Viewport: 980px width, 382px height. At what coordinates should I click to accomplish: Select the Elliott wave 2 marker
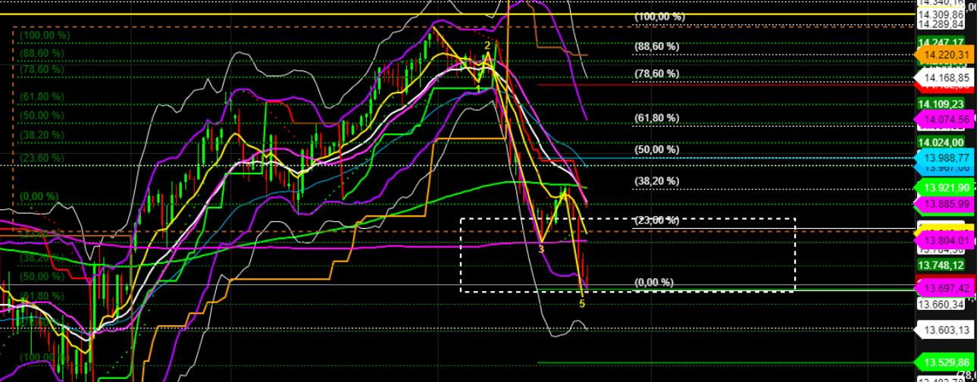(487, 45)
